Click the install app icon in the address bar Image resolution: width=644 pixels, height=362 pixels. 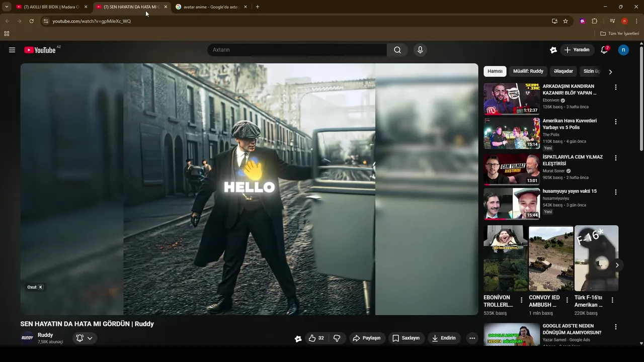[x=554, y=21]
